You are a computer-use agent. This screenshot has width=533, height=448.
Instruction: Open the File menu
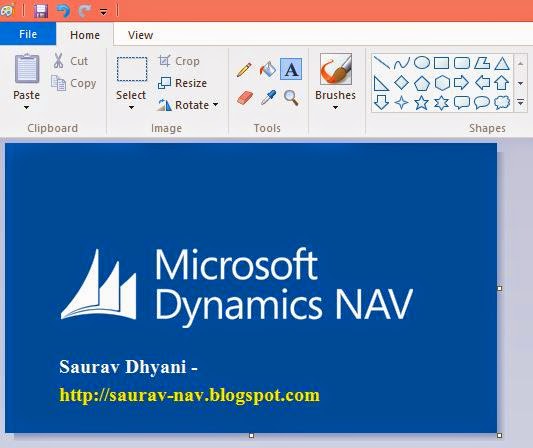coord(28,34)
